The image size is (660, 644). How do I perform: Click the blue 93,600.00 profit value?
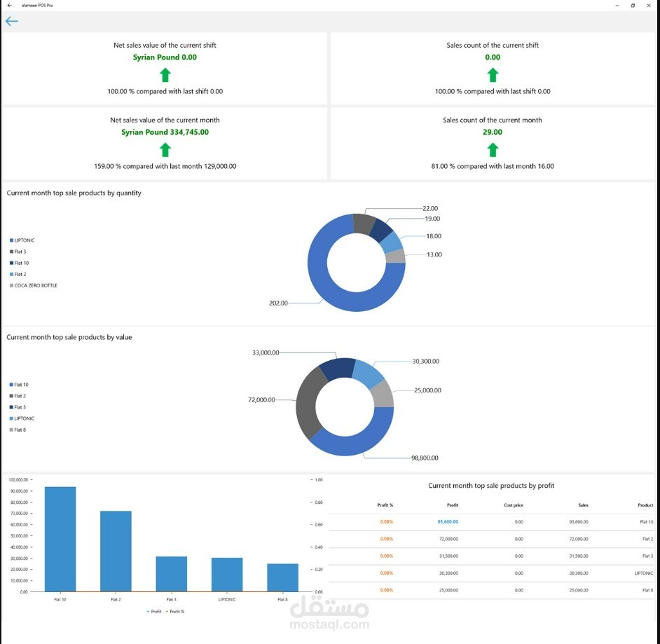(x=448, y=522)
